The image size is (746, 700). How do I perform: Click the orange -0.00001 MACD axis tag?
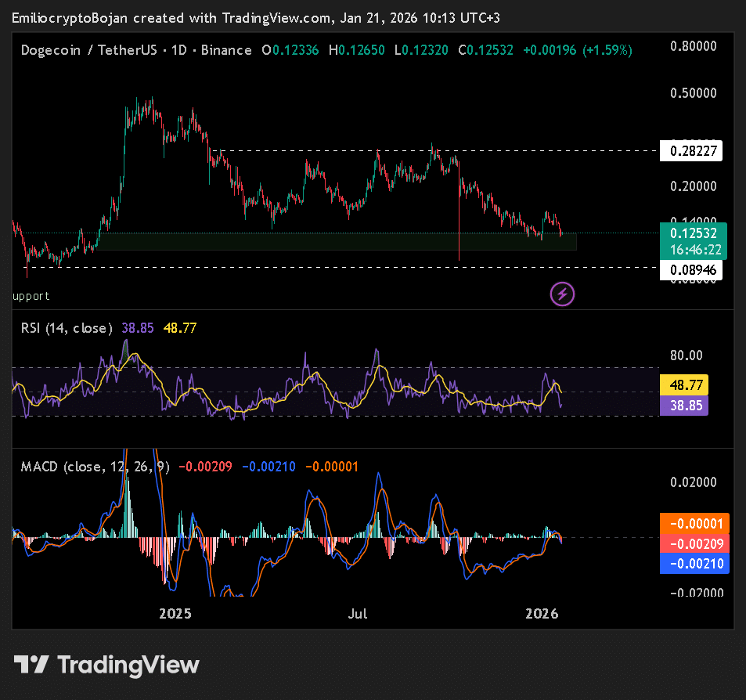click(x=695, y=523)
